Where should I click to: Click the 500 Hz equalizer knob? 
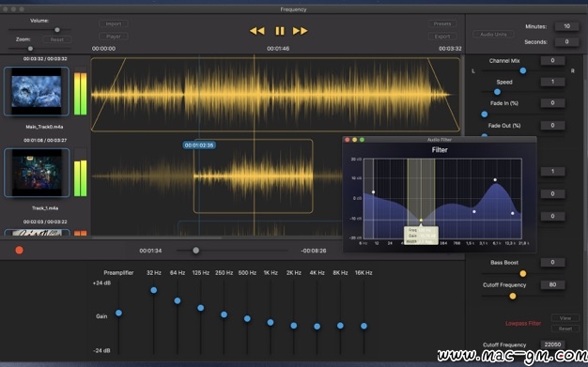[247, 318]
